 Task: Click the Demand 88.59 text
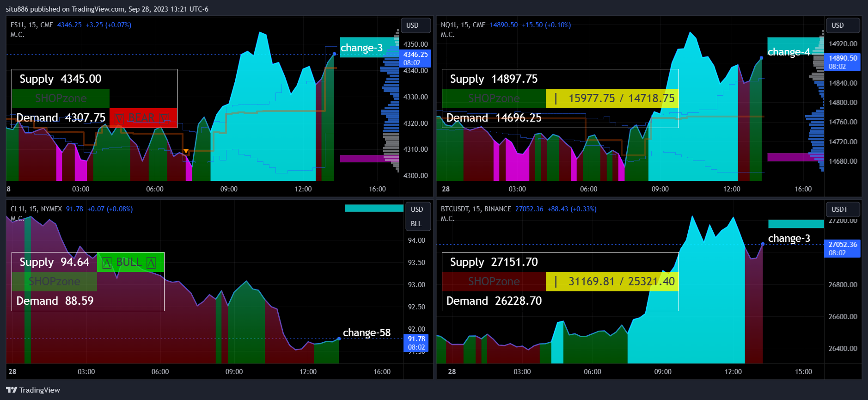point(55,301)
